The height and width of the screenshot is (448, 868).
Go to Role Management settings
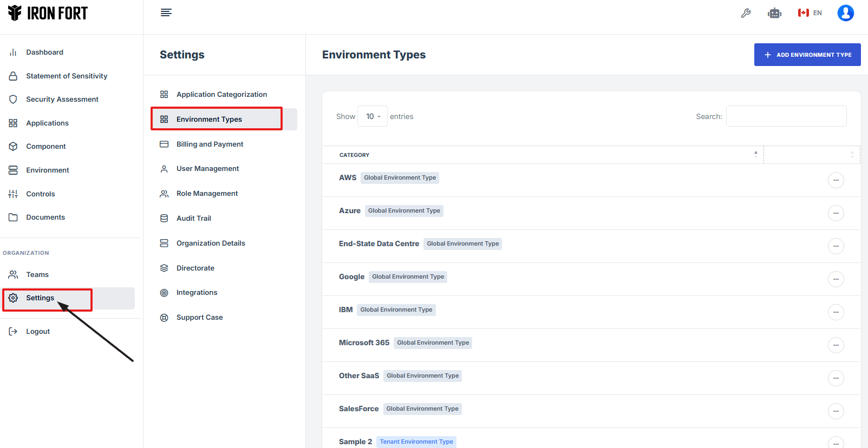click(x=207, y=194)
